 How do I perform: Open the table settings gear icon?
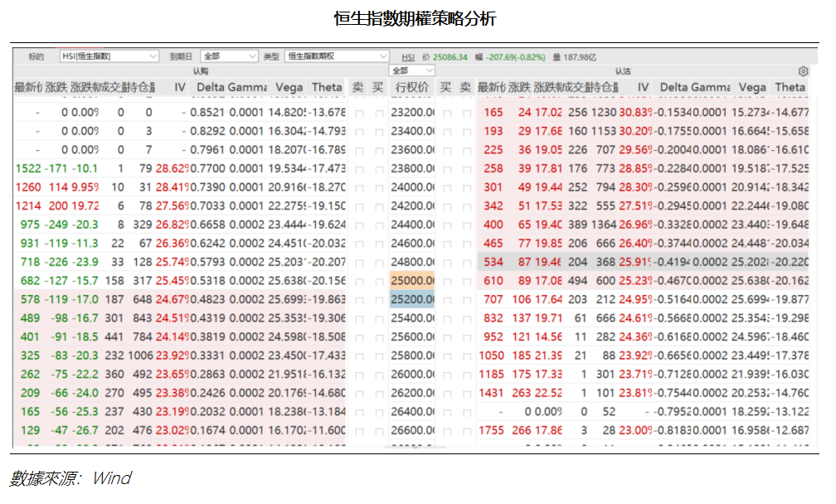803,71
